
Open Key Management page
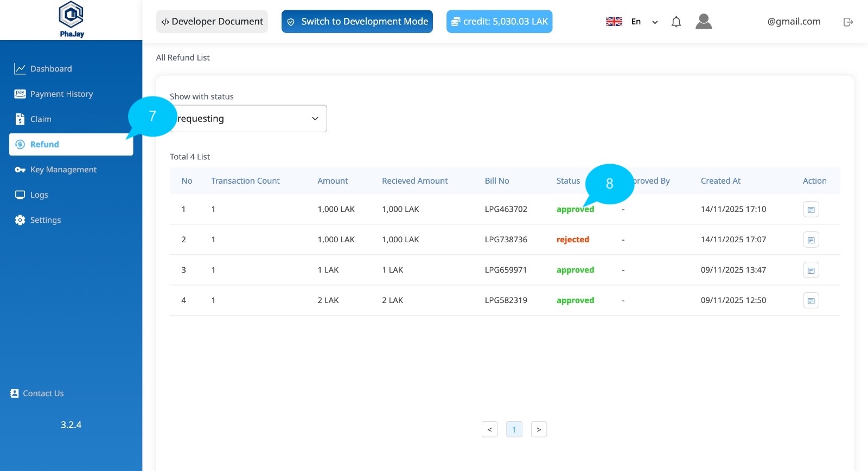pos(63,170)
